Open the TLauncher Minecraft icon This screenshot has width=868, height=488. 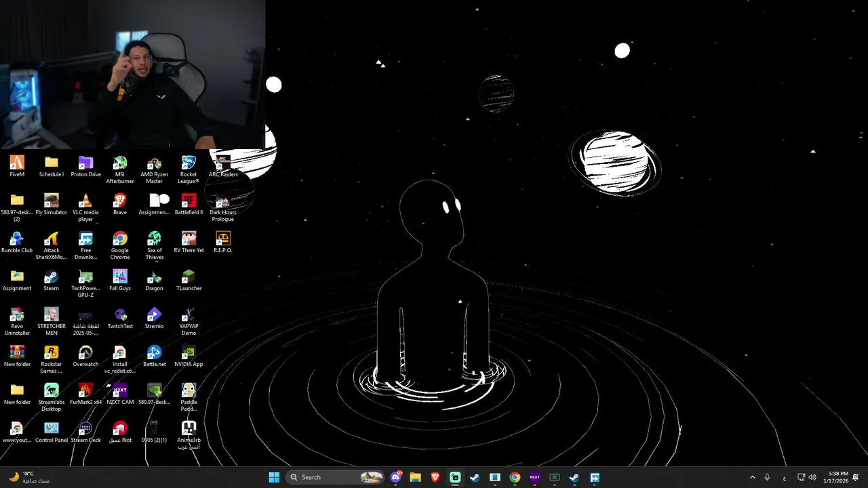(x=189, y=281)
